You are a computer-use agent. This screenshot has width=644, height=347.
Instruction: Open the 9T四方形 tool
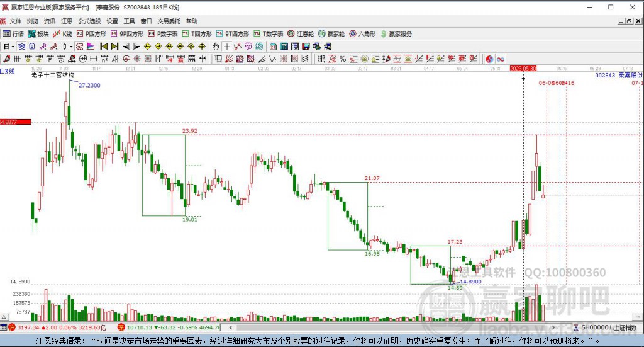click(x=233, y=34)
